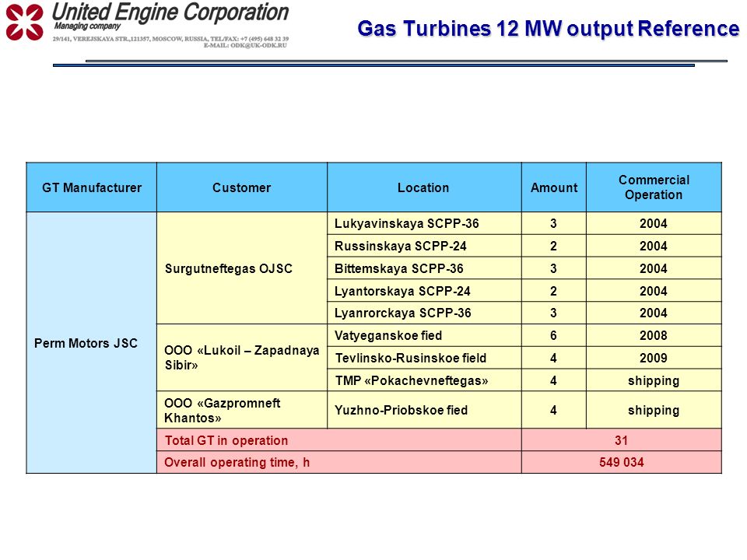Screen dimensions: 747x560
Task: Click the red United Engine Corporation logo
Action: (25, 22)
